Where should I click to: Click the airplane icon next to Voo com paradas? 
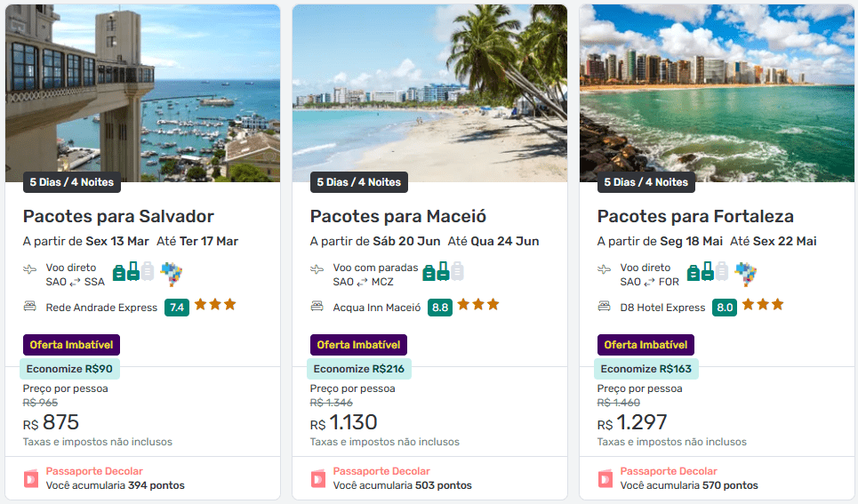pos(317,268)
